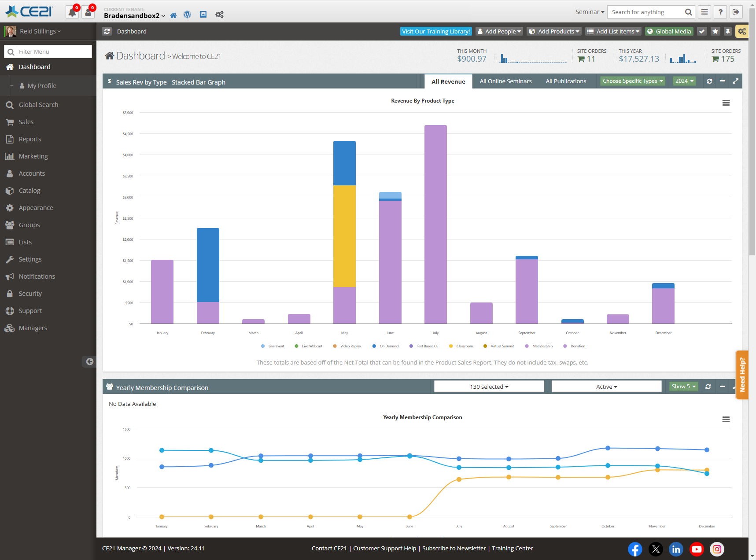Expand the sales chart to fullscreen
The width and height of the screenshot is (756, 560).
tap(736, 81)
